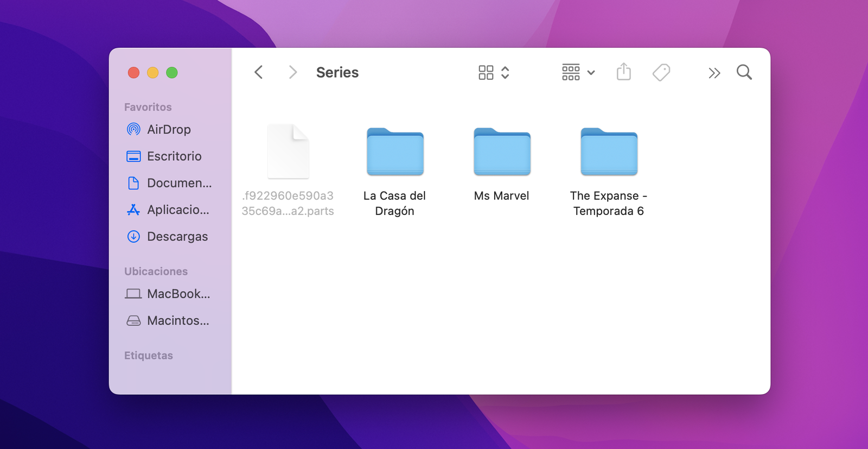The width and height of the screenshot is (868, 449).
Task: Select the Ms Marvel folder icon
Action: click(x=502, y=151)
